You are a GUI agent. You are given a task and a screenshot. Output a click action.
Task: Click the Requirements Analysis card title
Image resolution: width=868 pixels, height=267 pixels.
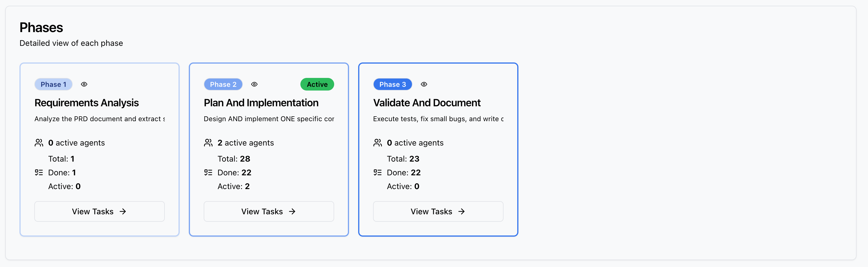point(87,103)
